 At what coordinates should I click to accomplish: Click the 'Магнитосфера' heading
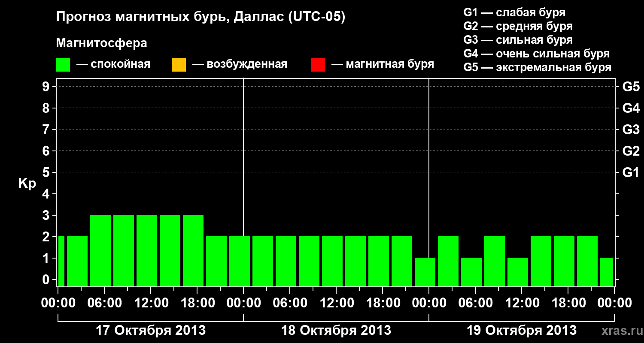[101, 43]
